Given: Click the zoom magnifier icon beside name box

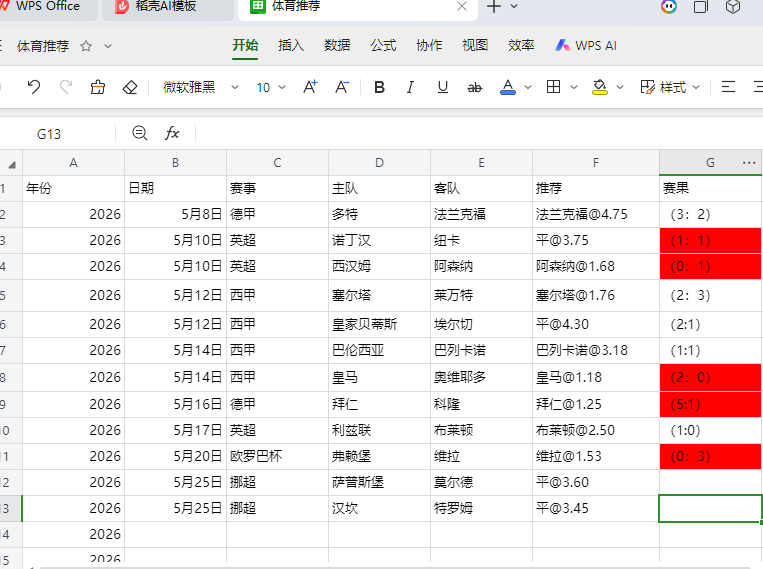Looking at the screenshot, I should point(140,133).
